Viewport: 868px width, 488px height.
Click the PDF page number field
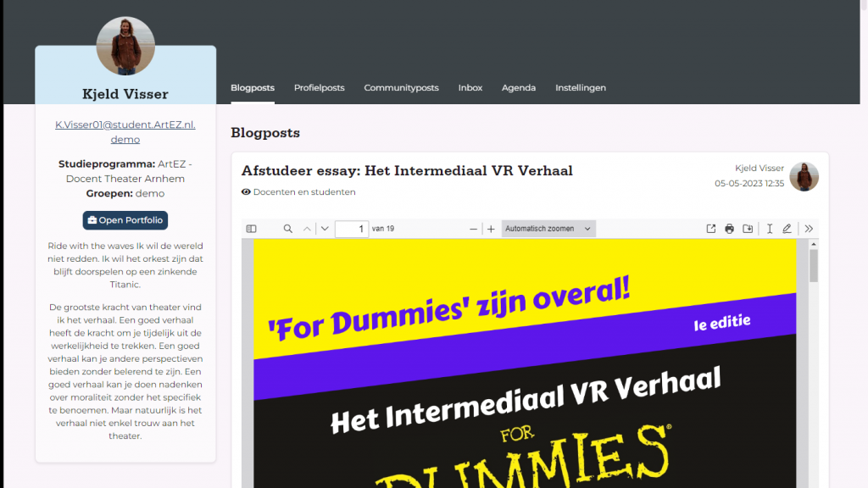click(351, 229)
